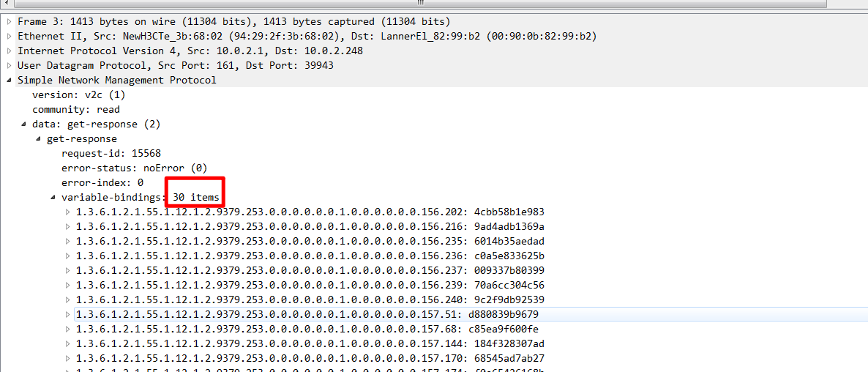The width and height of the screenshot is (868, 372).
Task: Expand the Frame 3 details row
Action: click(9, 21)
